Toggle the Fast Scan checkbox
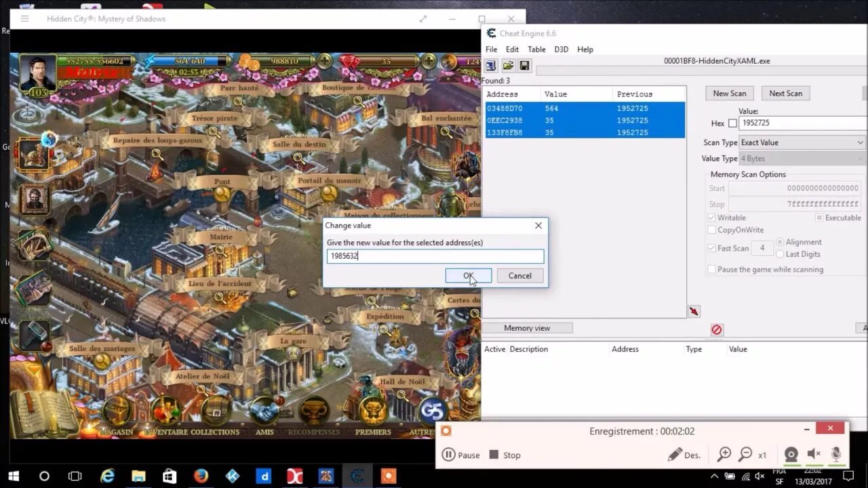Image resolution: width=868 pixels, height=488 pixels. (x=711, y=248)
